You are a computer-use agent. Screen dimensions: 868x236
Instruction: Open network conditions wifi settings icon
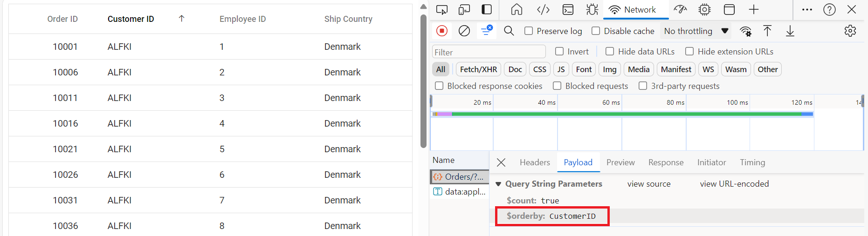tap(745, 31)
